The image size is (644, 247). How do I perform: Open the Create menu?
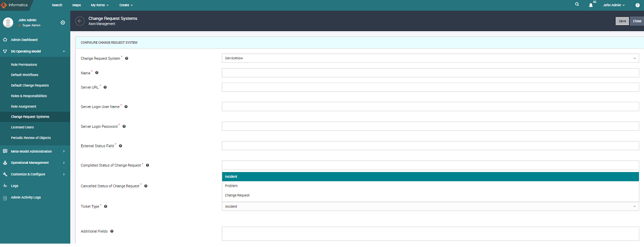click(126, 5)
